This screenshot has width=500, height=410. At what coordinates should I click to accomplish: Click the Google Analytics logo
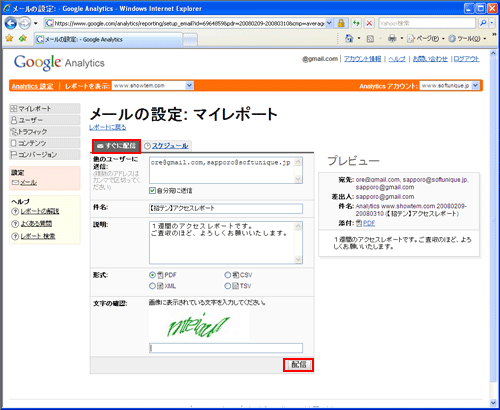(x=59, y=63)
